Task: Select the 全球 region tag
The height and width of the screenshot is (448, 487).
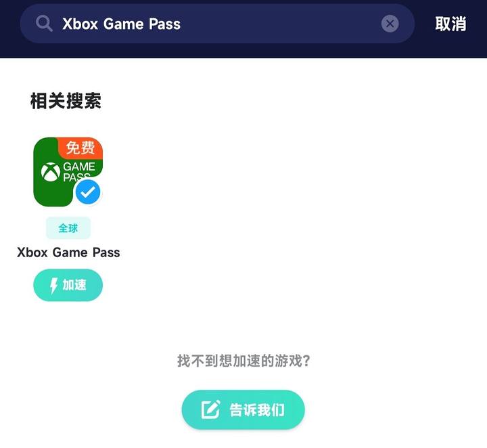Action: (x=68, y=228)
